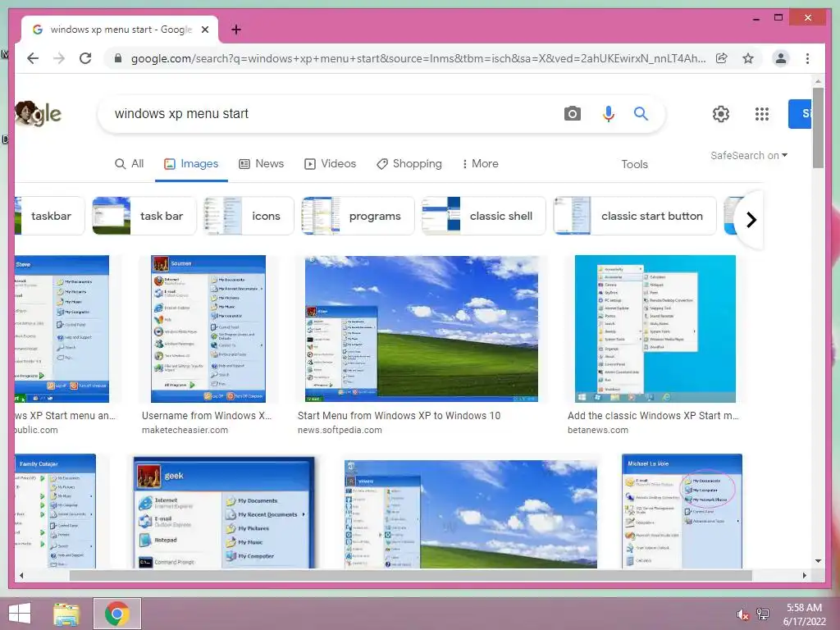
Task: Open the Tools filter options
Action: 634,164
